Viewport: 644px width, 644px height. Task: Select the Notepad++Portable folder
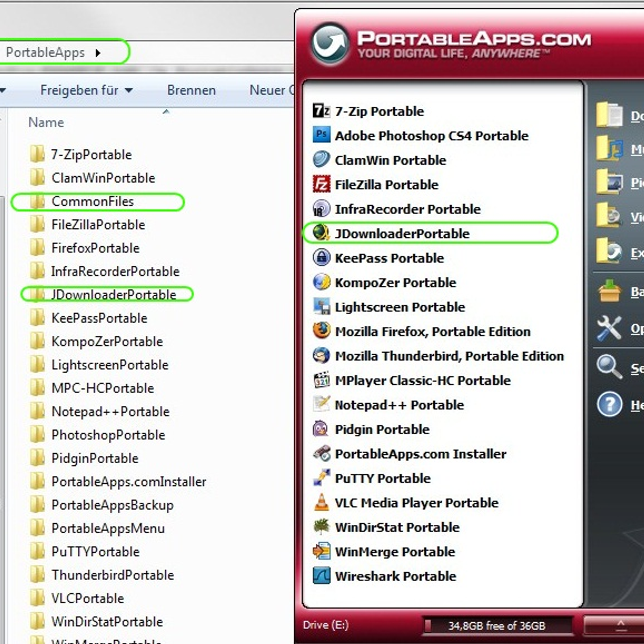tap(100, 411)
